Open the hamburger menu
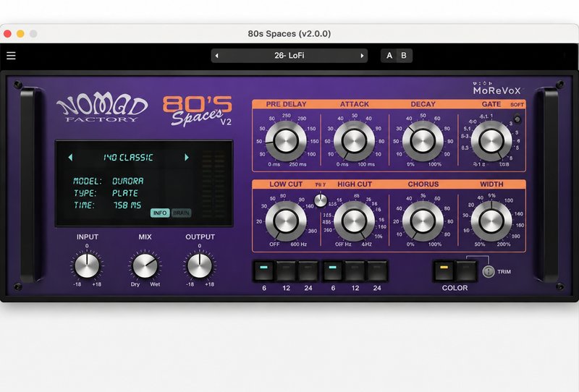 [x=11, y=56]
